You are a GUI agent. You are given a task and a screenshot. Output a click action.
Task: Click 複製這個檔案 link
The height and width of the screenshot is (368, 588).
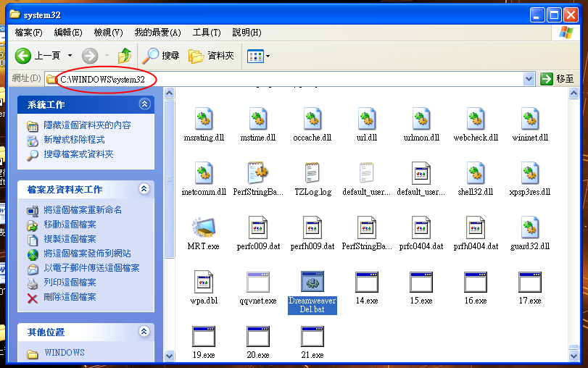click(x=70, y=239)
